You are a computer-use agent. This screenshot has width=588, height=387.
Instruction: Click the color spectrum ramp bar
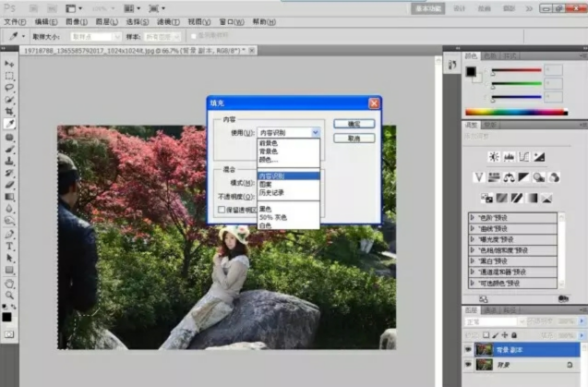[516, 112]
